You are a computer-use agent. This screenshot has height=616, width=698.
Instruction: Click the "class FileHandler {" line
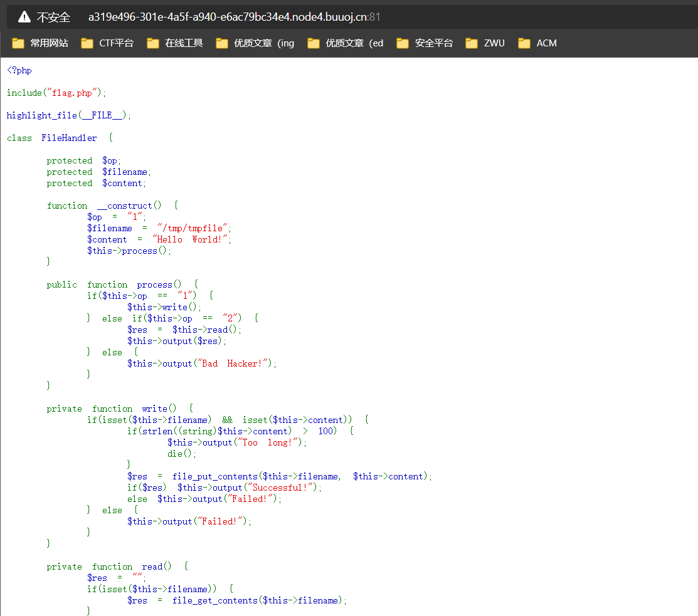point(60,138)
